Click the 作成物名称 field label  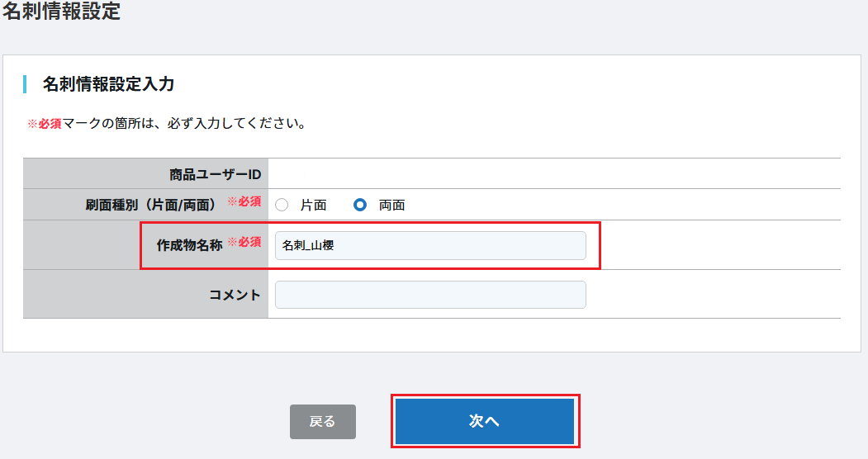pyautogui.click(x=189, y=245)
